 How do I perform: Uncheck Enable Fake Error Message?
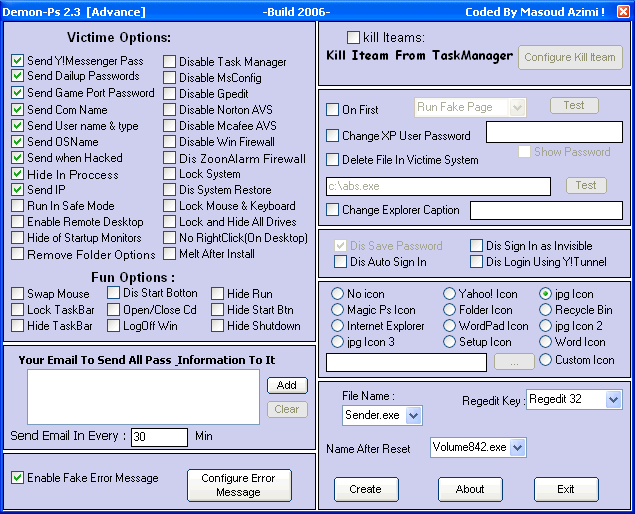(x=17, y=478)
